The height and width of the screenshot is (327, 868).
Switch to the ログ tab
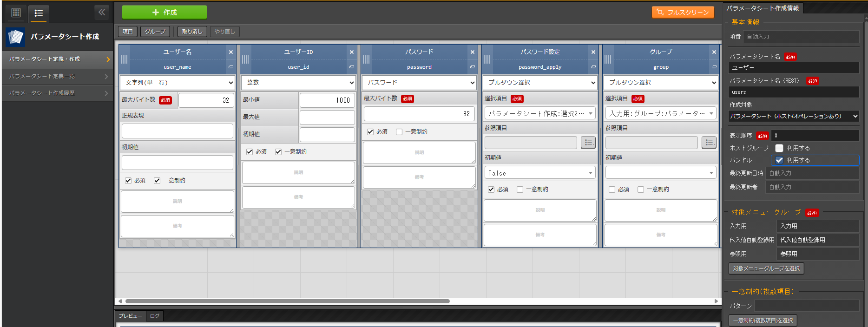click(x=155, y=316)
